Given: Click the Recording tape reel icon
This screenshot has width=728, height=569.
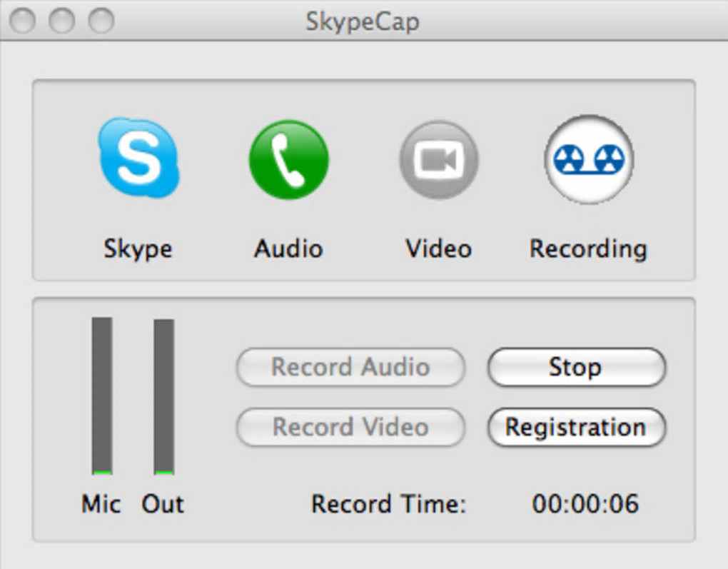Looking at the screenshot, I should coord(589,159).
